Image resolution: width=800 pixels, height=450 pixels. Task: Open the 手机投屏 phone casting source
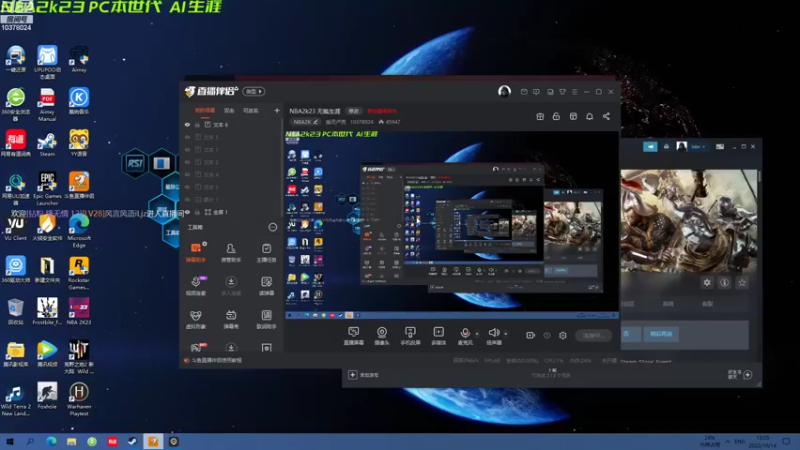pyautogui.click(x=410, y=336)
